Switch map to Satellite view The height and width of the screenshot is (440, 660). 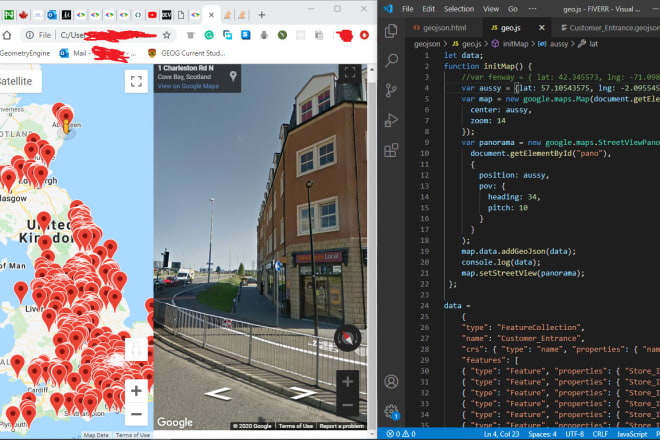18,81
